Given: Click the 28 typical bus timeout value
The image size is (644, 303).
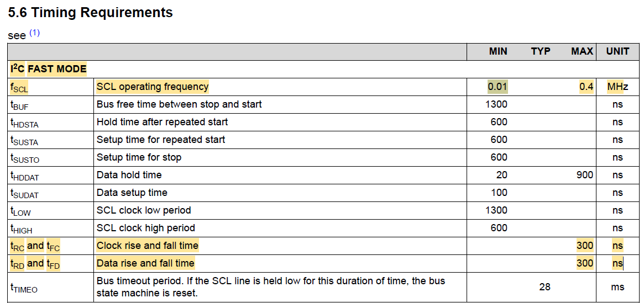Looking at the screenshot, I should point(544,287).
